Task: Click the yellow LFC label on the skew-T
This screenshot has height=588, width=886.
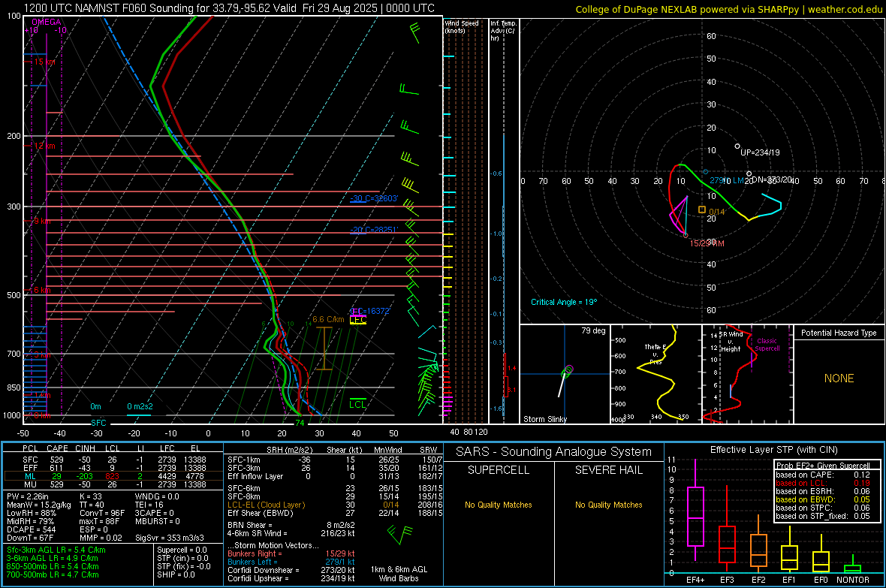Action: click(358, 320)
